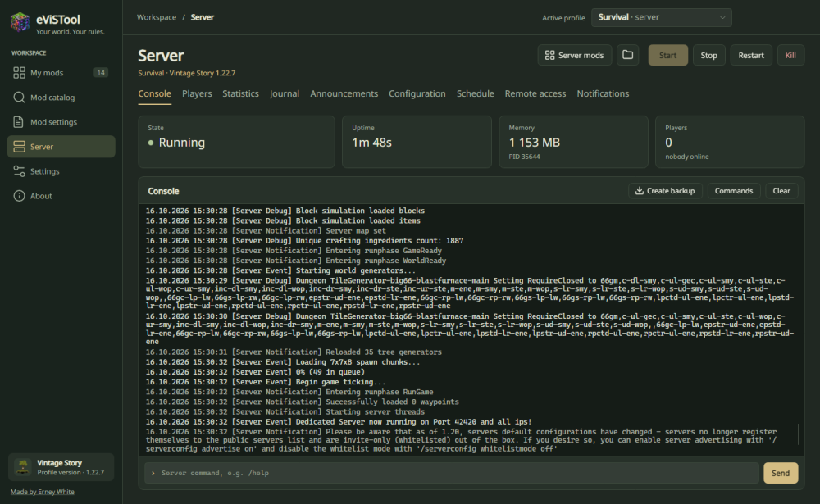Click log line 'Successfully loaded 0 waypoints'
Viewport: 820px width, 504px height.
(302, 402)
